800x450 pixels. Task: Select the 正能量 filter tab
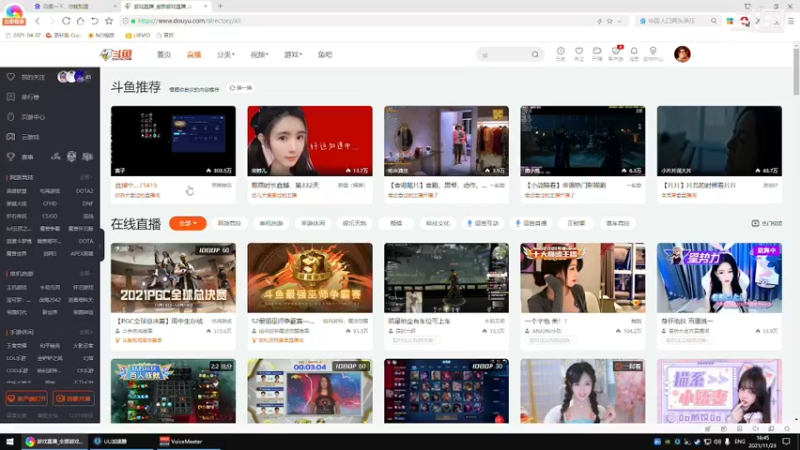pos(577,223)
